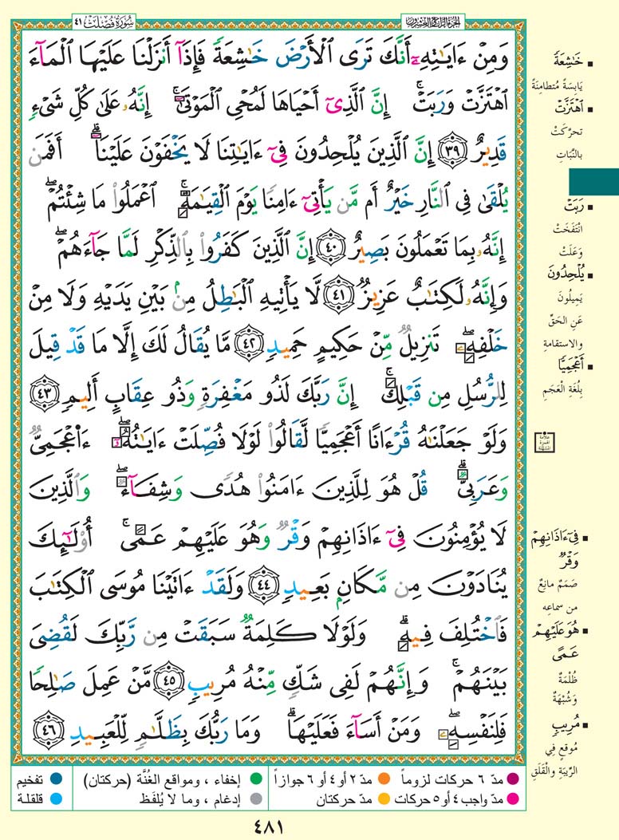Screen dimensions: 619x840
Task: Click margin definition والاستقامة
Action: (563, 343)
